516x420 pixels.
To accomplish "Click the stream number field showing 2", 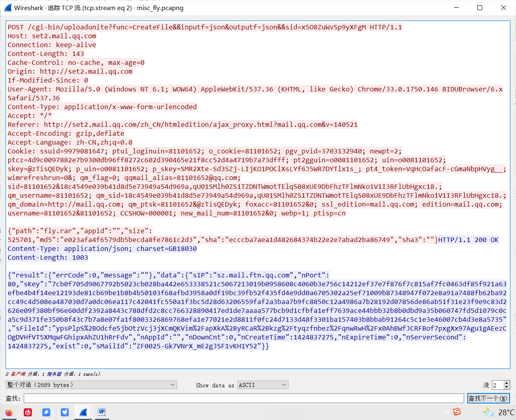I will point(497,385).
